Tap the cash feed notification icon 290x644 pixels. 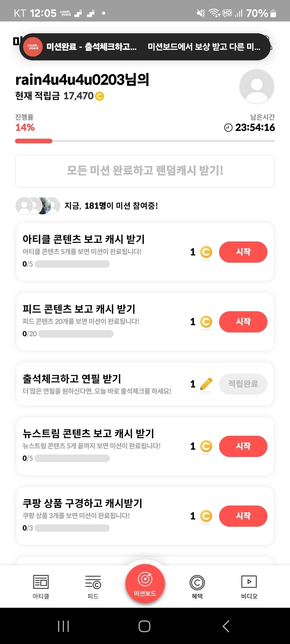pos(33,47)
